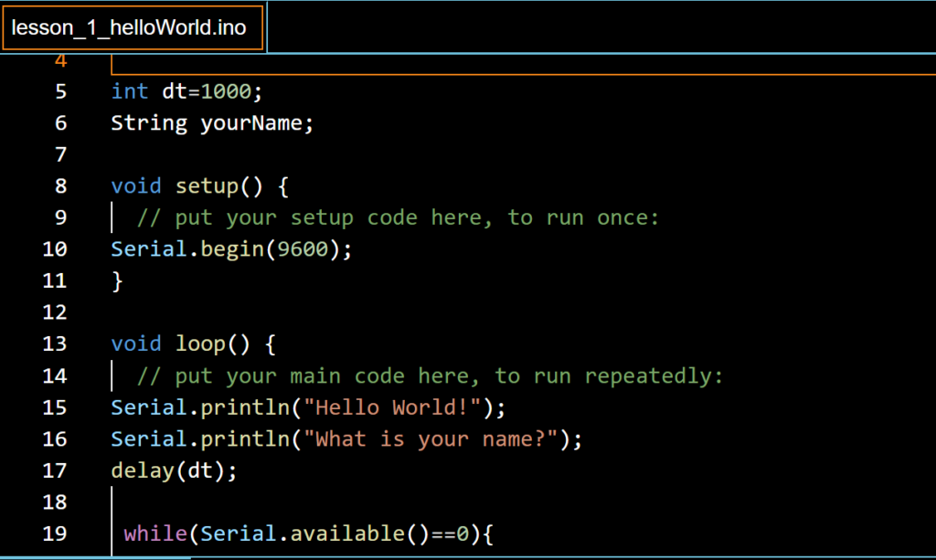The width and height of the screenshot is (936, 560).
Task: Click line number 15 in gutter
Action: coord(55,407)
